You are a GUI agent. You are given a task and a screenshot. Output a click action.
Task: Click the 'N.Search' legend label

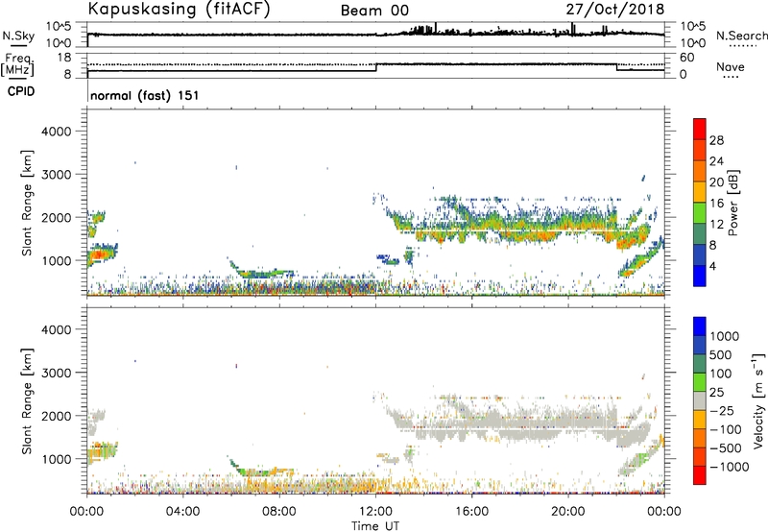741,36
